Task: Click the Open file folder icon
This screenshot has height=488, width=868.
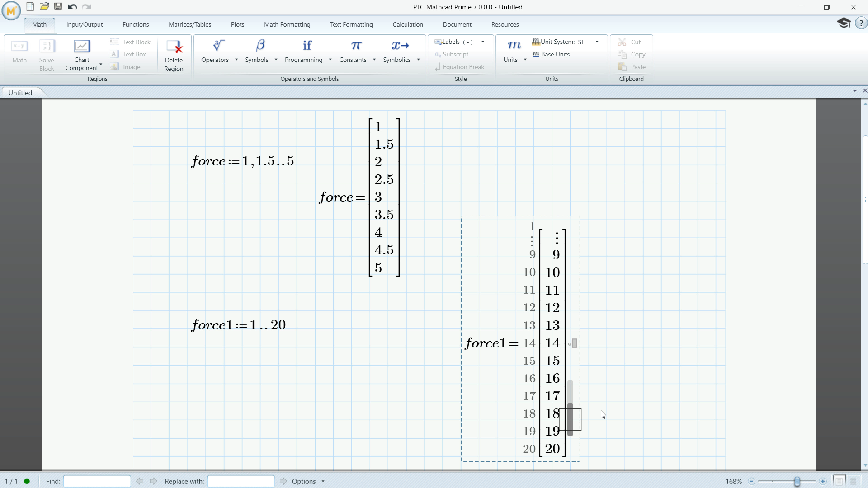Action: click(x=44, y=7)
